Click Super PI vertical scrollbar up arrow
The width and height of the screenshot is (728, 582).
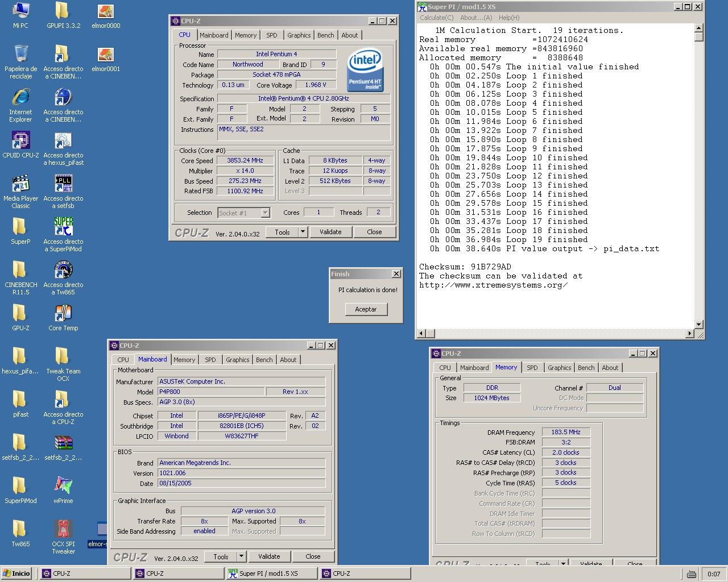coord(698,28)
